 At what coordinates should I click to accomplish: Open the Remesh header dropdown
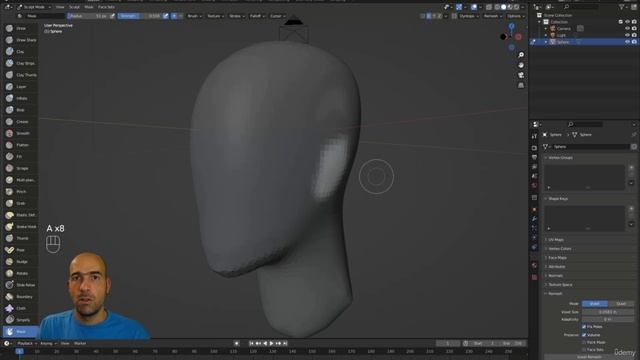(x=492, y=16)
